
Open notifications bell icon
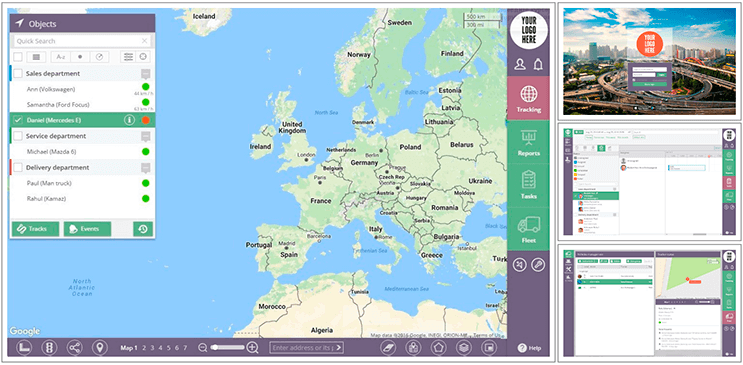coord(537,64)
